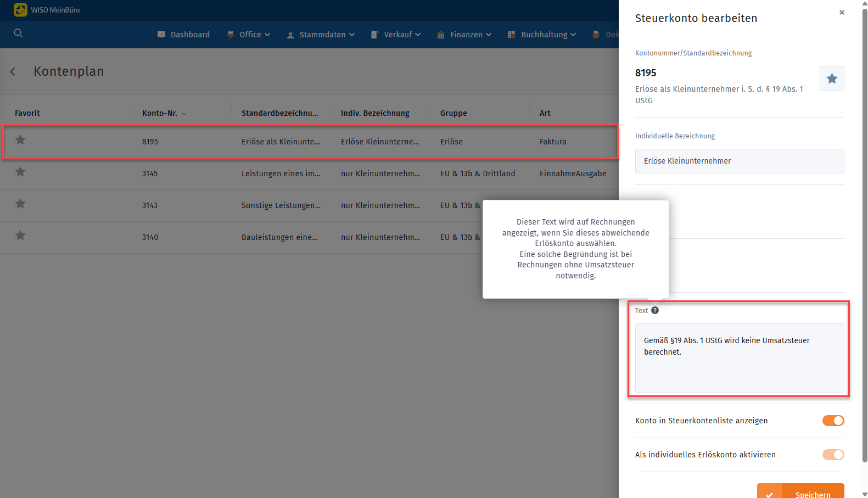Expand the Office dropdown chevron
The height and width of the screenshot is (498, 868).
coord(267,35)
